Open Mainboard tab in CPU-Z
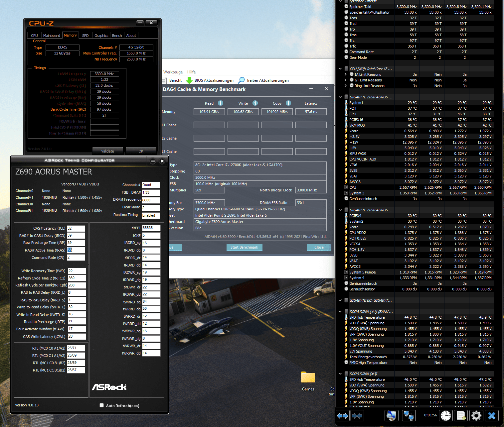 pyautogui.click(x=52, y=36)
